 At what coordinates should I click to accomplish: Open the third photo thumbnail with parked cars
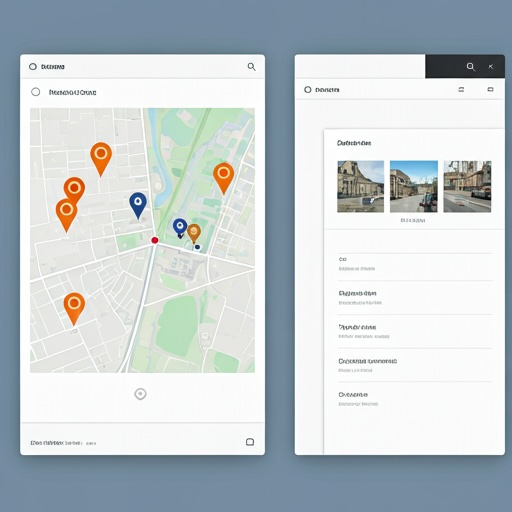click(467, 186)
